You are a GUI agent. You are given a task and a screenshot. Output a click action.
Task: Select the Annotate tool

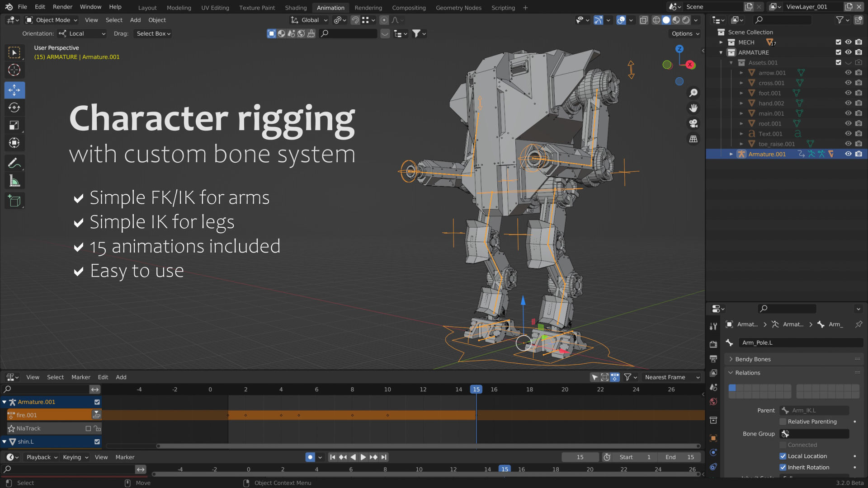pos(14,163)
